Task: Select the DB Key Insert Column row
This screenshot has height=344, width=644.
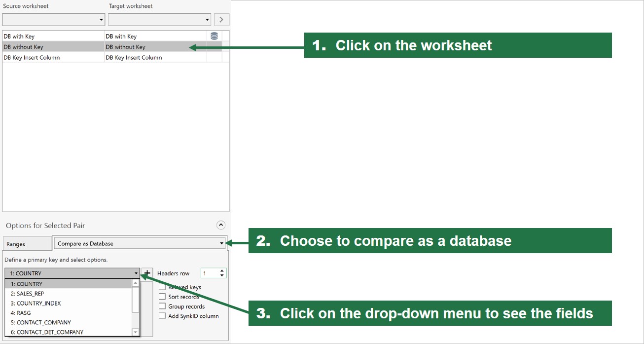Action: [112, 57]
